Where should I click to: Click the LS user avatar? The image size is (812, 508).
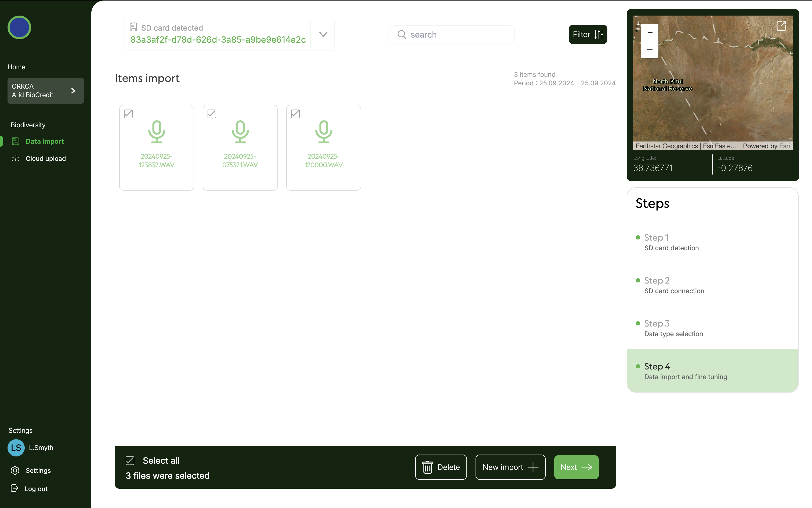[x=16, y=448]
